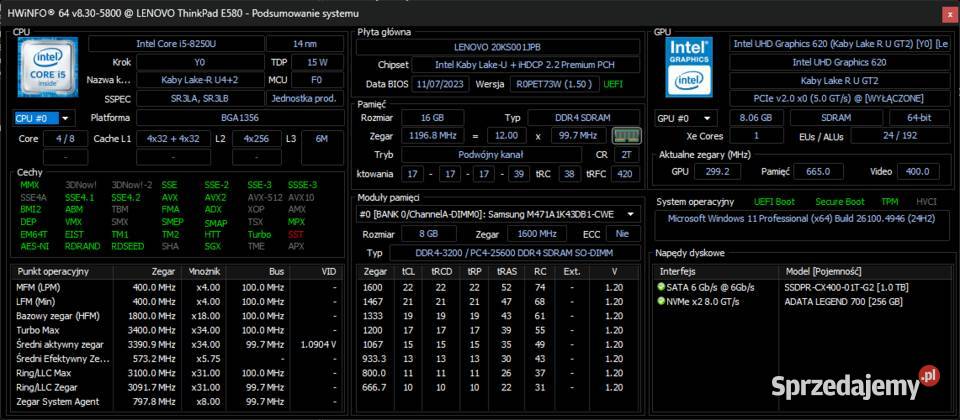Click the memory clock 1196.8 MHz field

432,135
